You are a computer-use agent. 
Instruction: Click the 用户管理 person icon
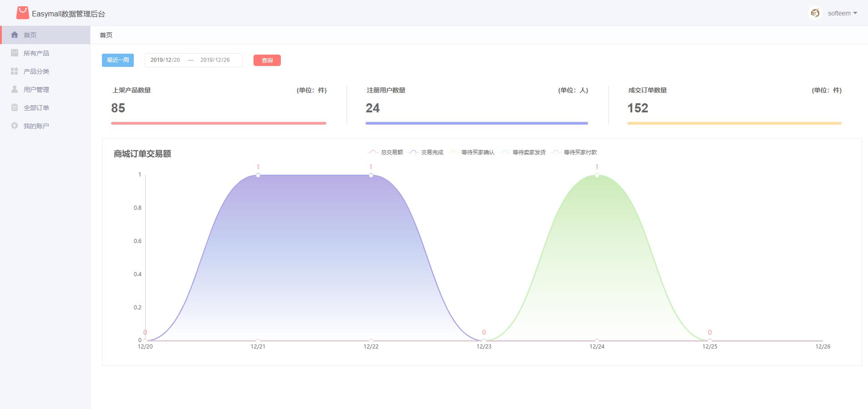[x=15, y=89]
